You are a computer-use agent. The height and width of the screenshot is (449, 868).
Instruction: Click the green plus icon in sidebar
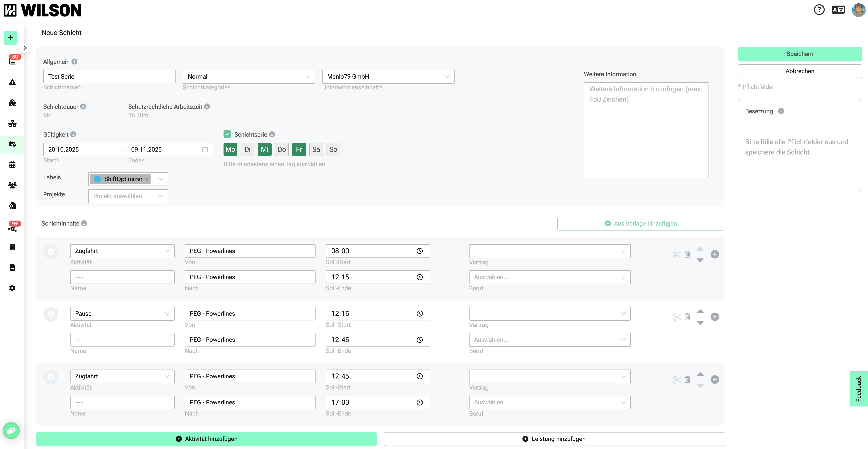(11, 37)
